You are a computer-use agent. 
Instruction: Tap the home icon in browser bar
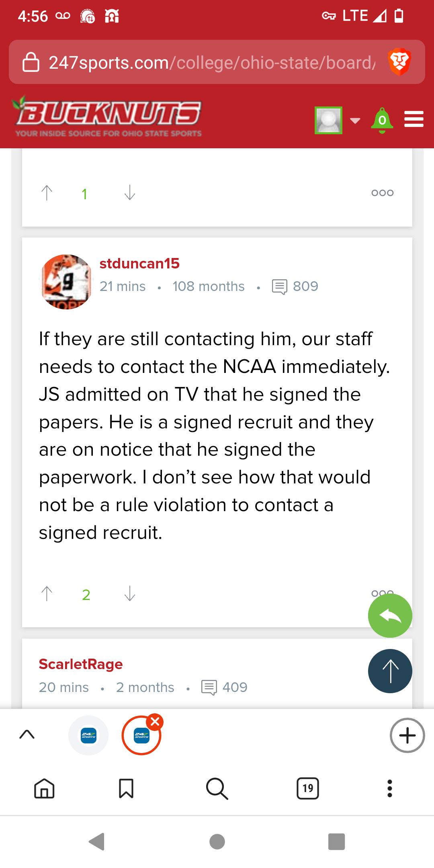pyautogui.click(x=44, y=789)
